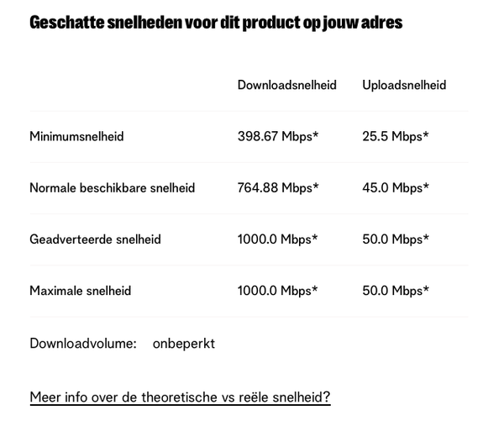Click the advertised 1000.0 Mbps download value
504x431 pixels.
(x=277, y=239)
